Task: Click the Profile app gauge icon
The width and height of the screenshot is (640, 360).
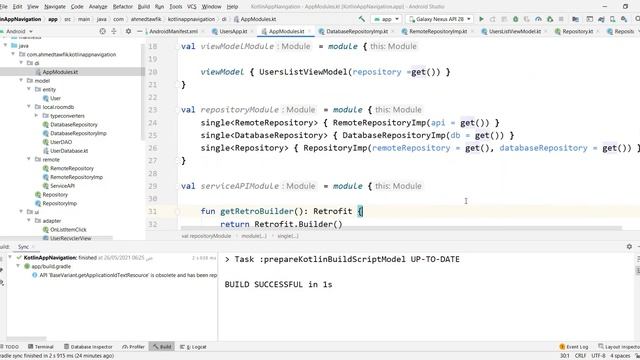Action: click(538, 19)
